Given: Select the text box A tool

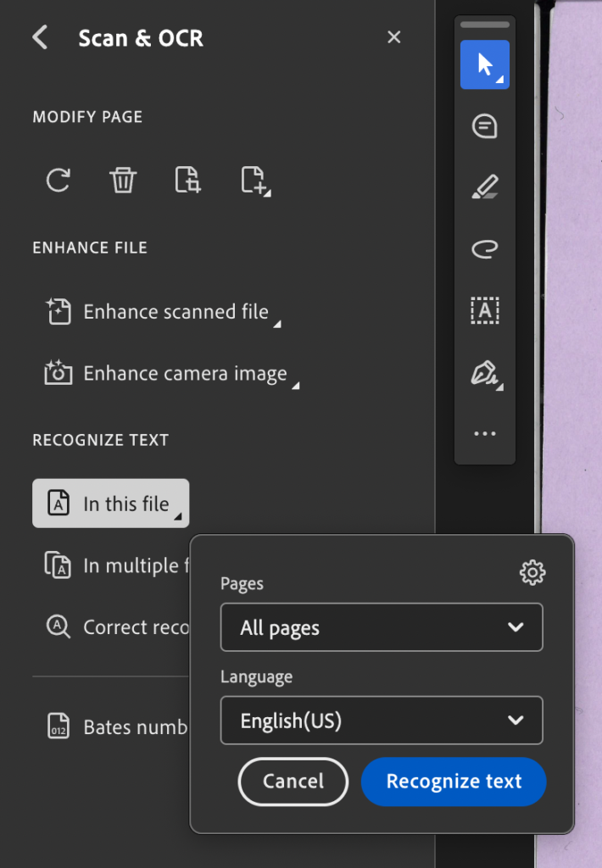Looking at the screenshot, I should [485, 310].
